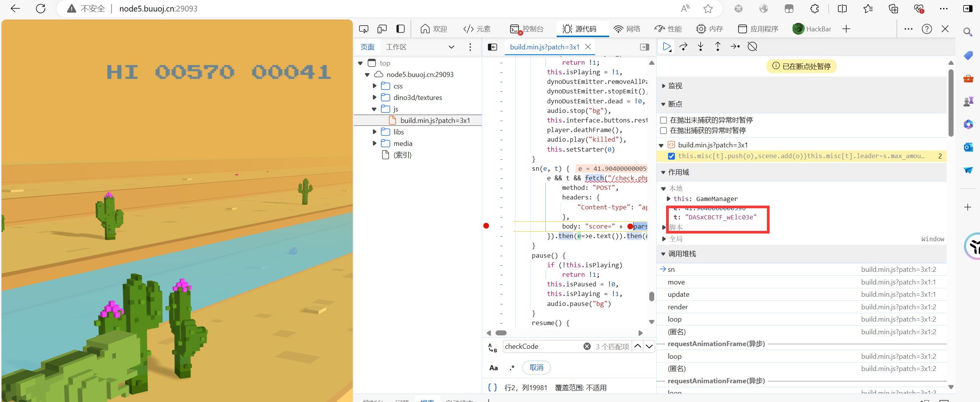The height and width of the screenshot is (402, 980).
Task: Expand the css folder
Action: [x=374, y=86]
